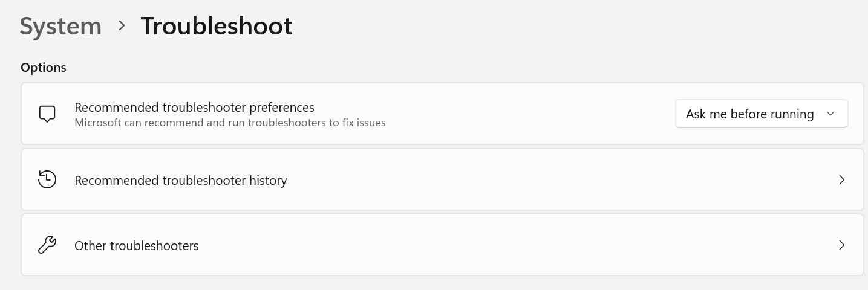Click the Troubleshoot page title
This screenshot has height=290, width=868.
coord(217,27)
